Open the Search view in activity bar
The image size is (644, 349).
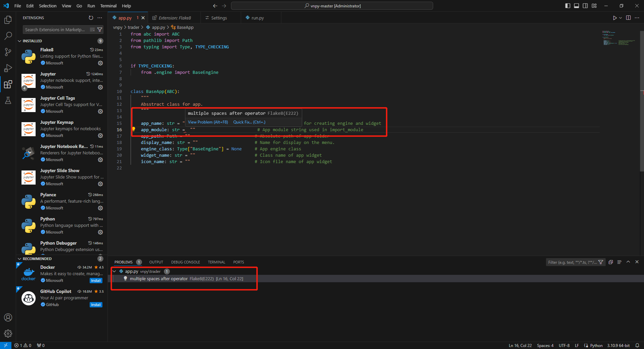[x=8, y=36]
